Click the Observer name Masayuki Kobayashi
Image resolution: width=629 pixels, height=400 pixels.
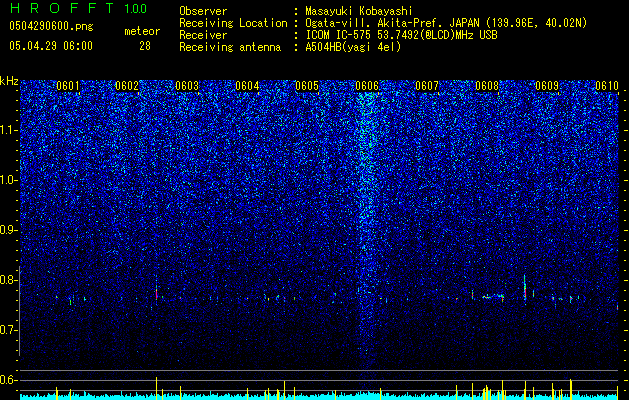point(359,11)
